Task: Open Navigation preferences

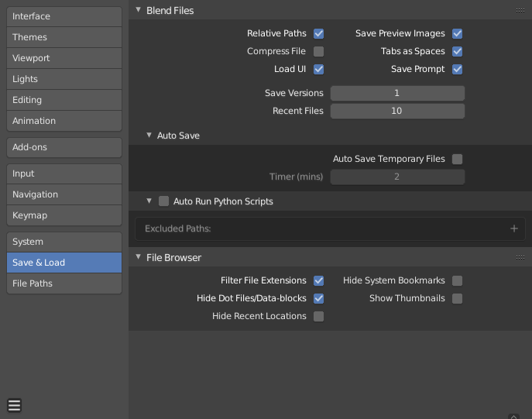Action: [64, 194]
